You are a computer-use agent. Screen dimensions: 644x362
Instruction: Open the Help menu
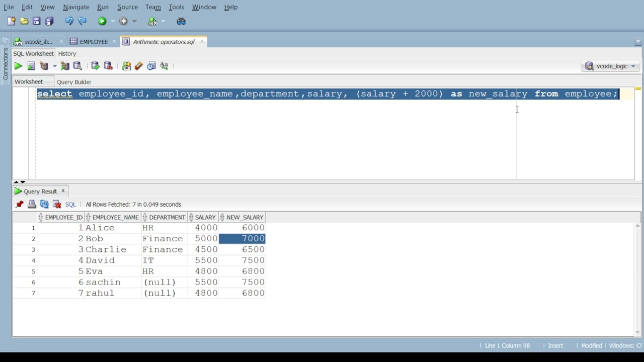(x=230, y=7)
